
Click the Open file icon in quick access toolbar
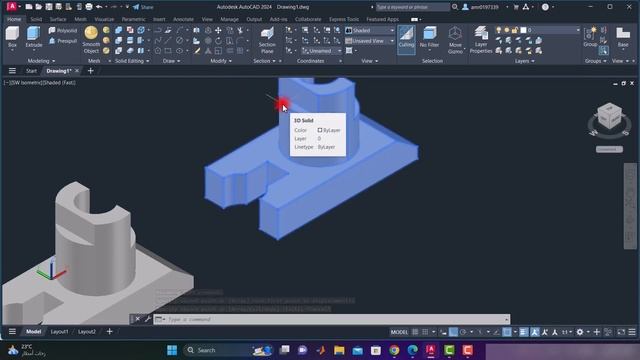38,7
